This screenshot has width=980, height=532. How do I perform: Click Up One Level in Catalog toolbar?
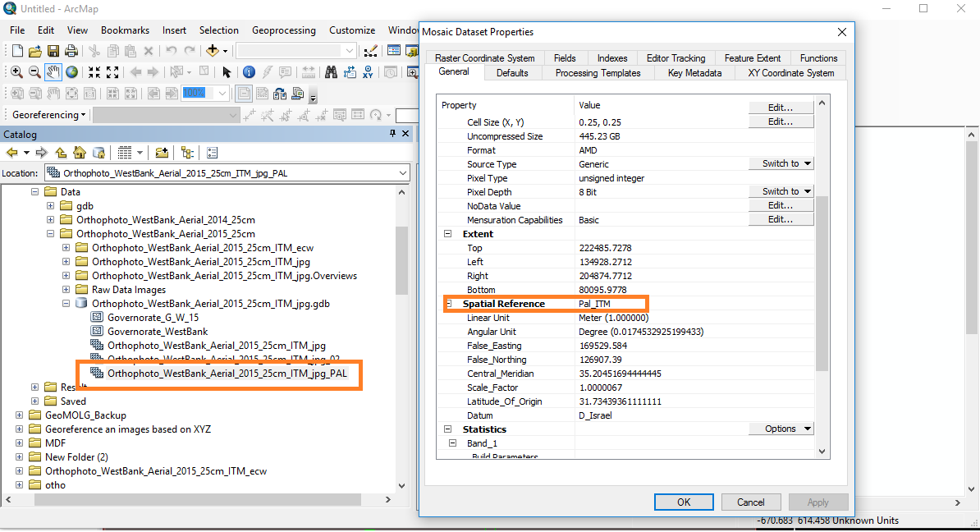click(61, 153)
